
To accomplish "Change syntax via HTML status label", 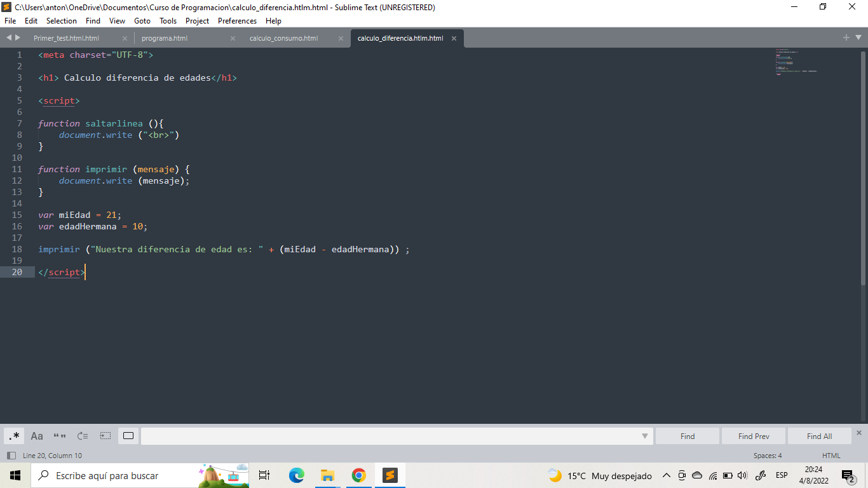I will (x=831, y=456).
